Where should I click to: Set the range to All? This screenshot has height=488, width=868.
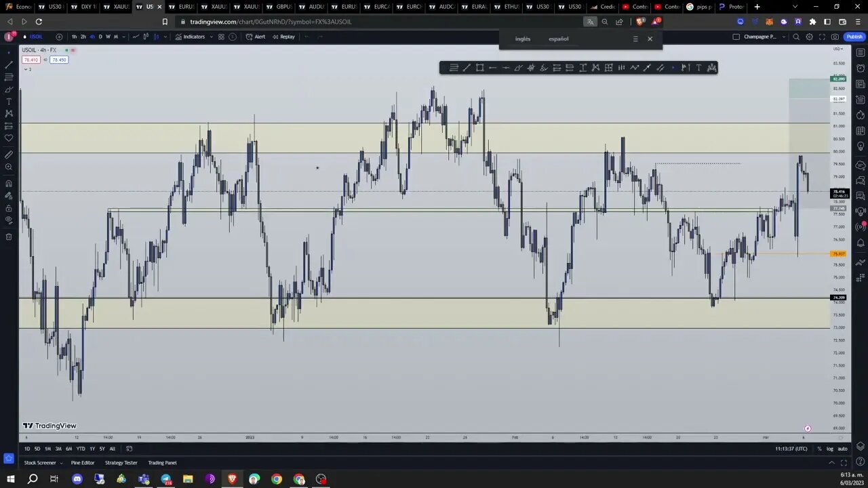(x=113, y=449)
